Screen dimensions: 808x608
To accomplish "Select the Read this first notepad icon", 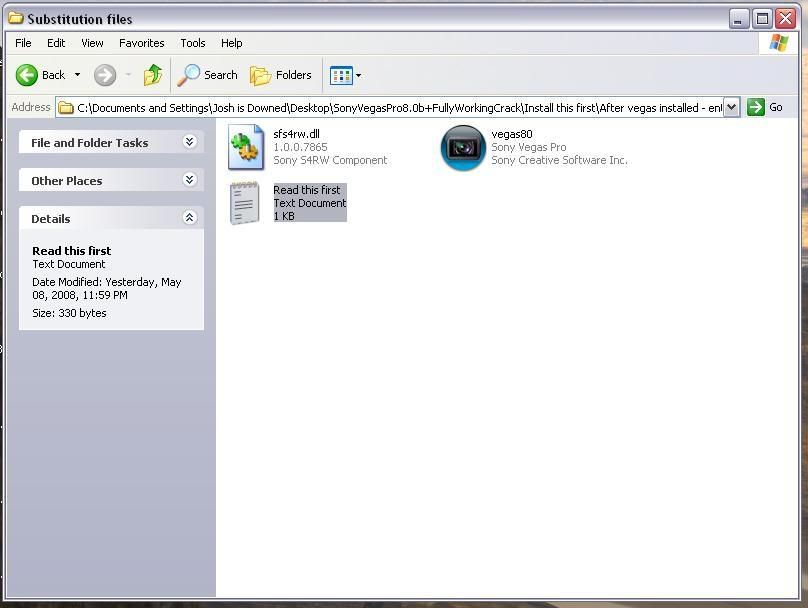I will (x=245, y=203).
